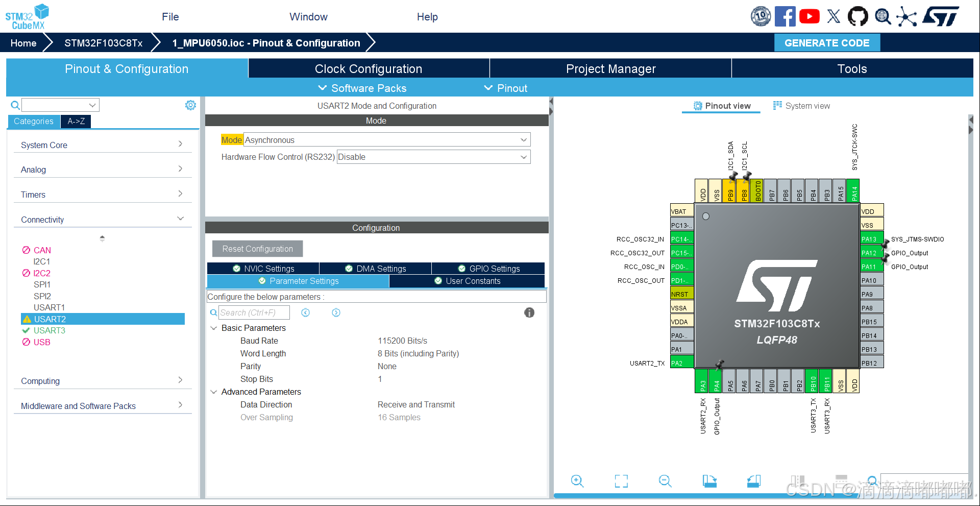This screenshot has height=506, width=980.
Task: Click the ST community network icon
Action: click(906, 16)
